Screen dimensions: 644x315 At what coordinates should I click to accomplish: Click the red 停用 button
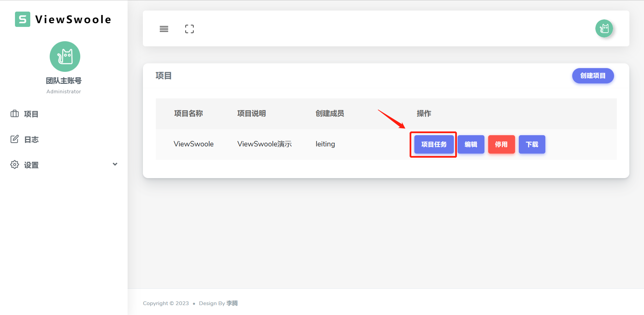point(501,144)
